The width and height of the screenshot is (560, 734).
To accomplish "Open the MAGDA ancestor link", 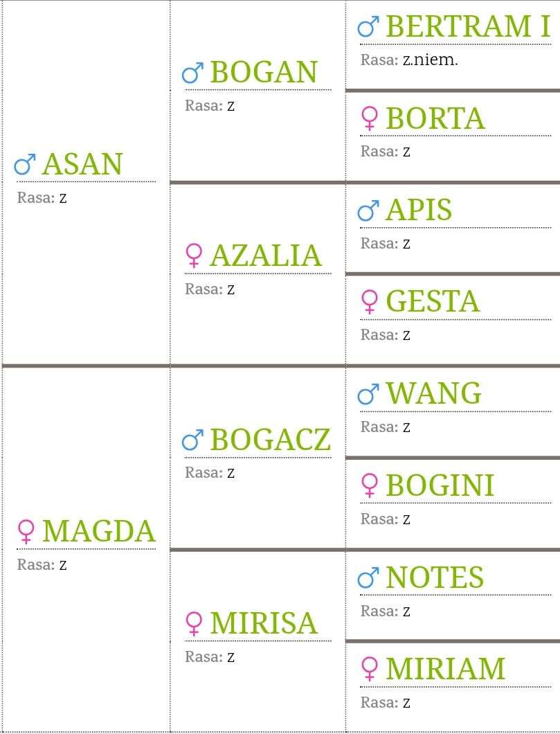I will [x=99, y=531].
